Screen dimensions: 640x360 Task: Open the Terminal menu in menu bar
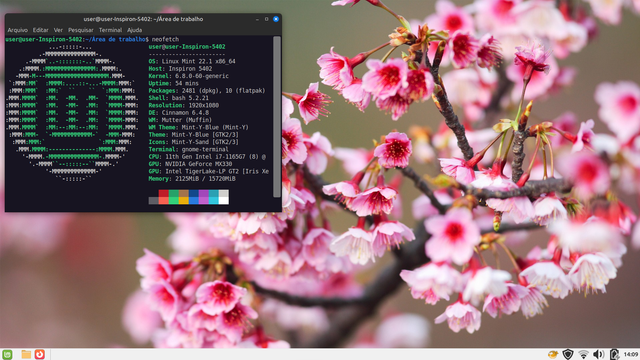110,30
